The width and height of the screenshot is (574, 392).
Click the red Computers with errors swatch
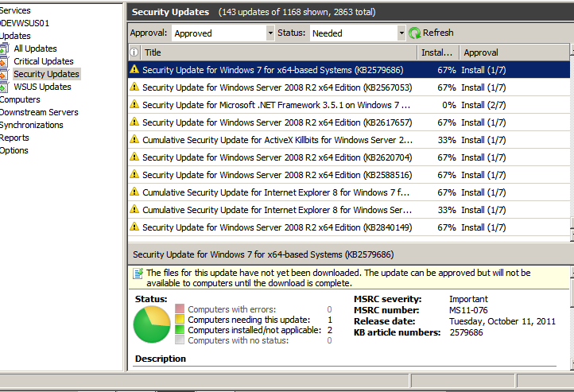click(180, 309)
